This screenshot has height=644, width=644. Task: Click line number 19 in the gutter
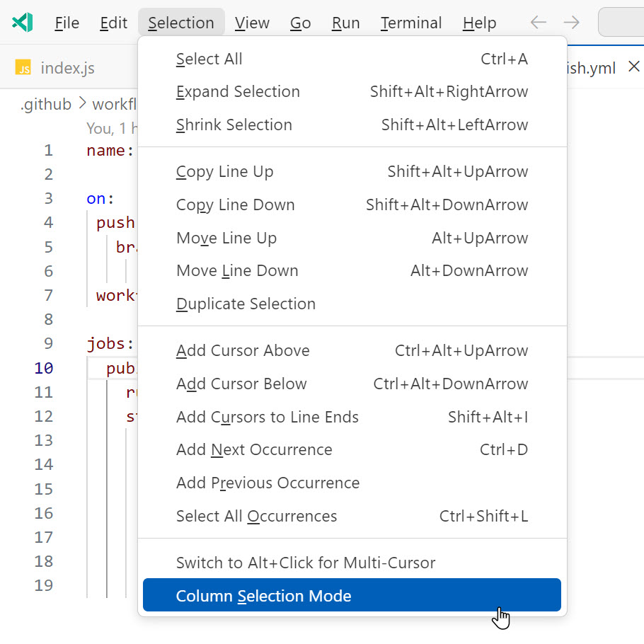click(44, 585)
